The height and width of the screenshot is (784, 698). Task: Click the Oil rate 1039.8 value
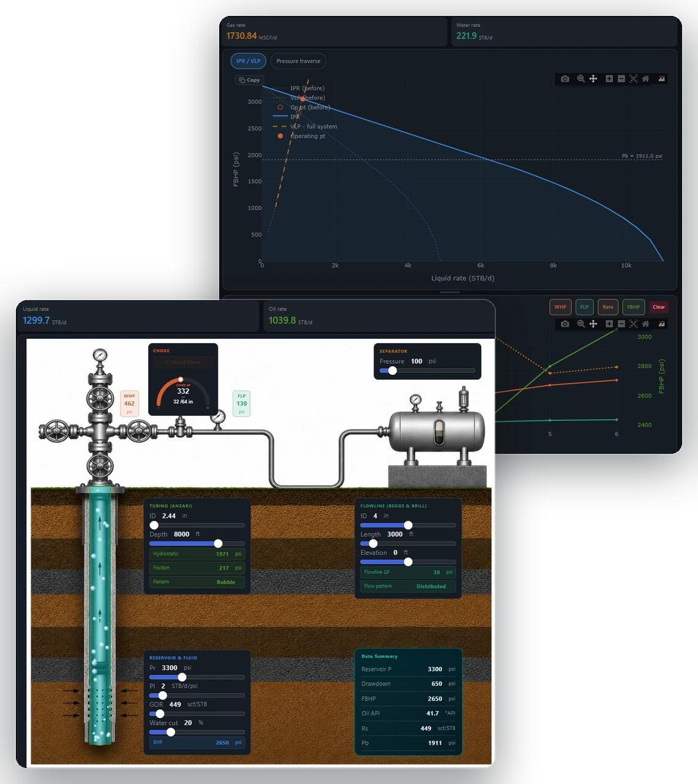[x=282, y=320]
